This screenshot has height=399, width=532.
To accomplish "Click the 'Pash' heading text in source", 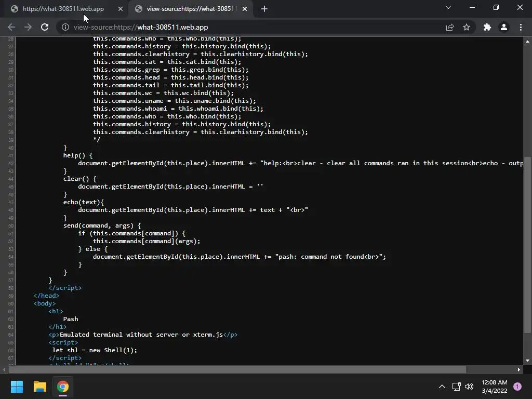I will point(71,319).
